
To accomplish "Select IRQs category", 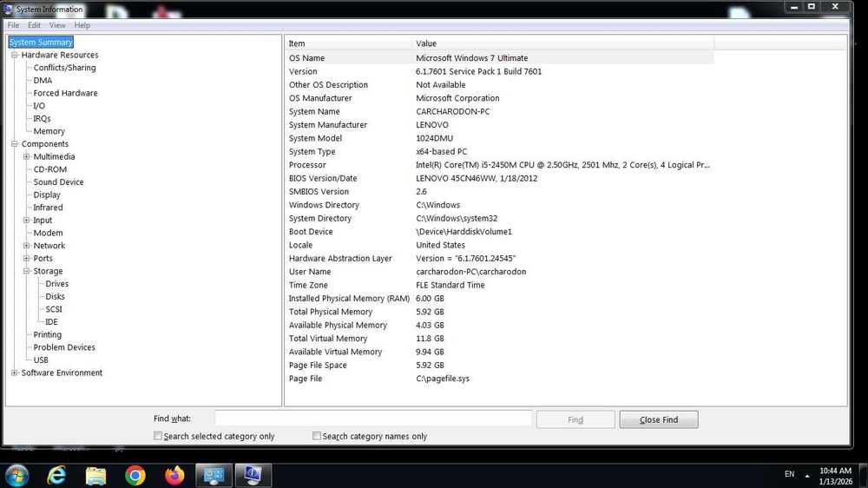I will (x=42, y=119).
